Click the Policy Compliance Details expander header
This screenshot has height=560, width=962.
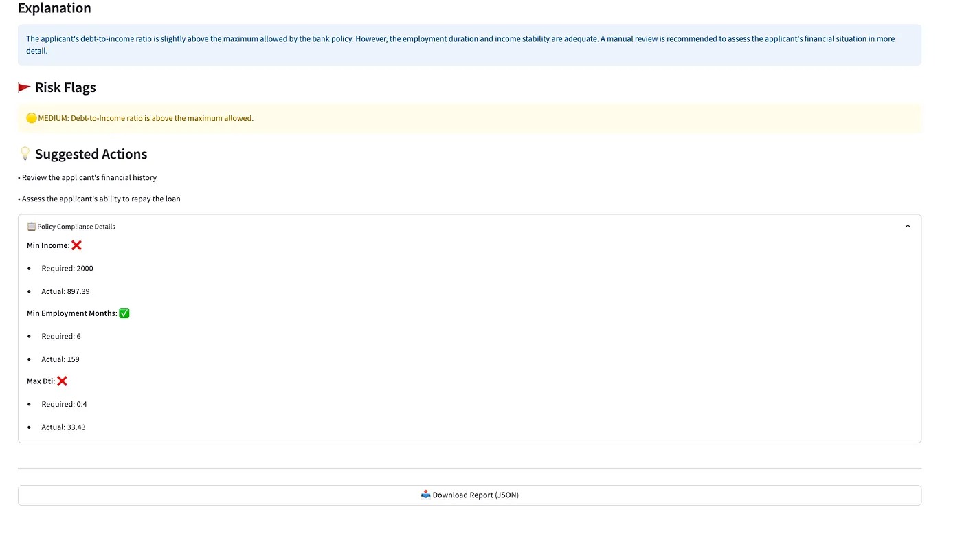tap(76, 227)
